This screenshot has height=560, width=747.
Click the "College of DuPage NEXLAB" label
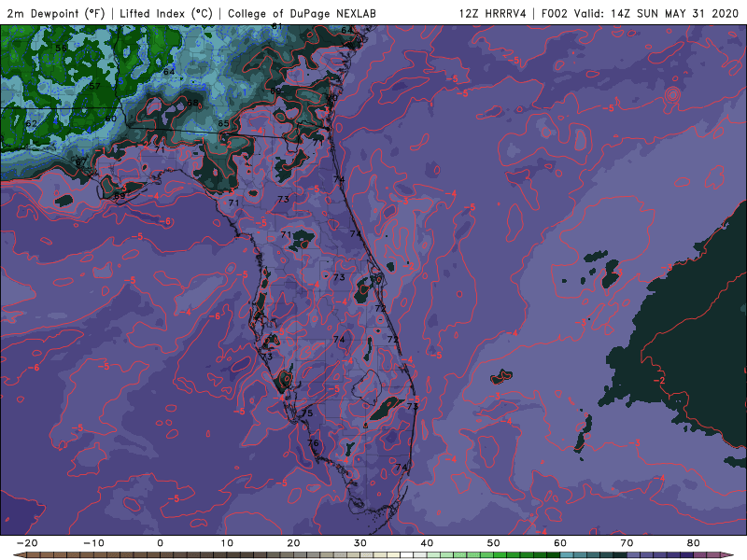point(302,13)
